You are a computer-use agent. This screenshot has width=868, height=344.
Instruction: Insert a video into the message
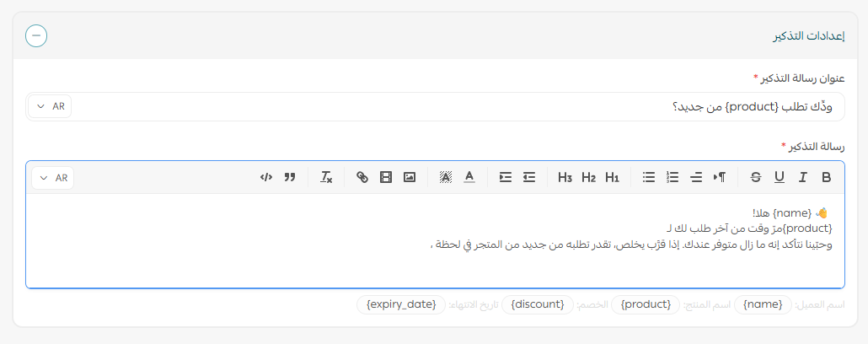tap(386, 177)
